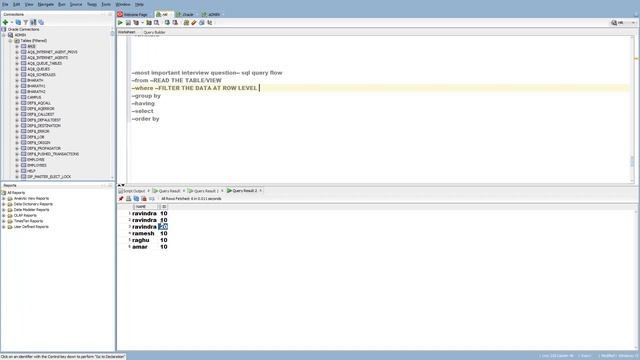The image size is (640, 360).
Task: Open the dropdown arrow beside New Connection
Action: pyautogui.click(x=12, y=22)
